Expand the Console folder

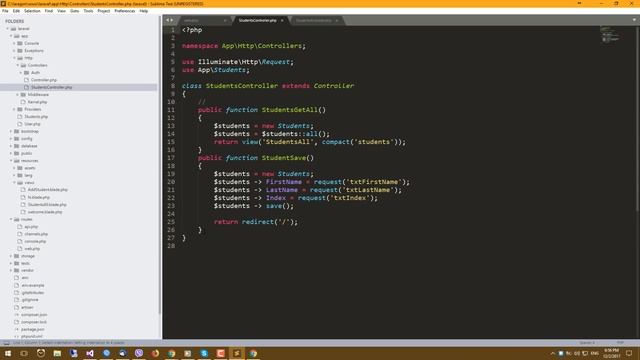pos(15,43)
